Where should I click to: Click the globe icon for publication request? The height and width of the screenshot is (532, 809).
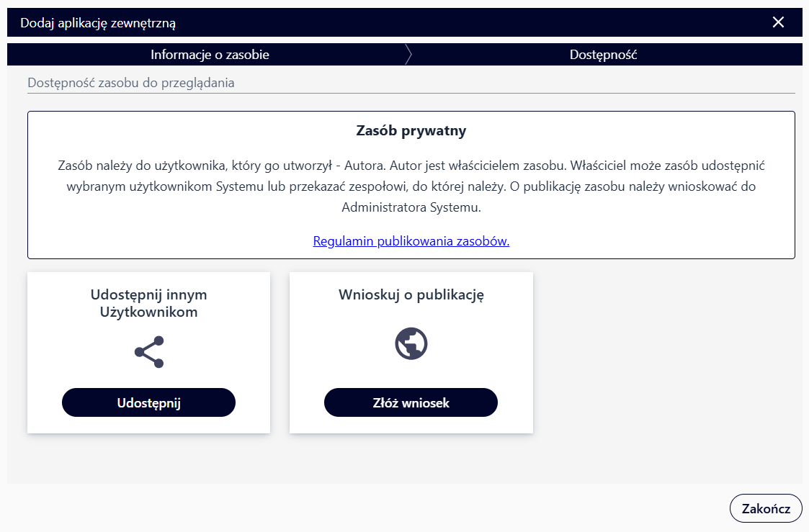[x=411, y=343]
